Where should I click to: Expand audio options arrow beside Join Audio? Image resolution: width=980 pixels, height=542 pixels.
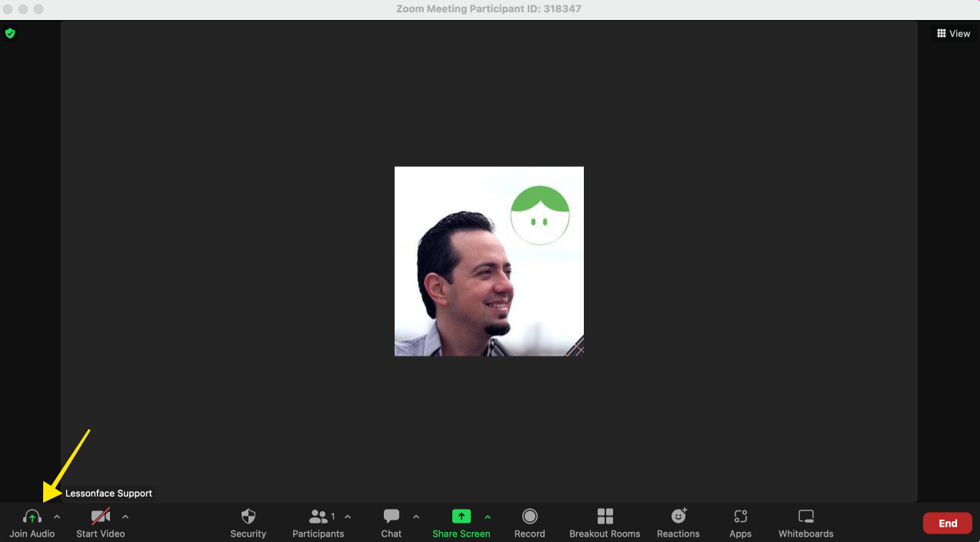(x=57, y=517)
